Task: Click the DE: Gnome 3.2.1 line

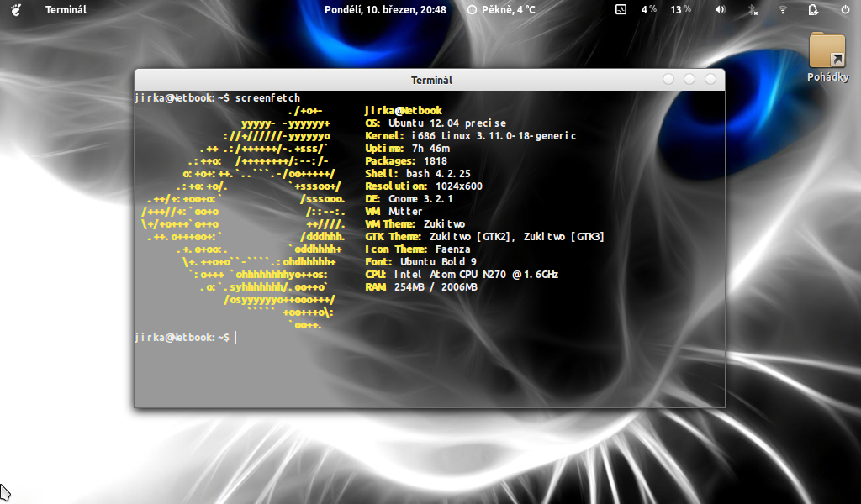Action: click(x=409, y=199)
